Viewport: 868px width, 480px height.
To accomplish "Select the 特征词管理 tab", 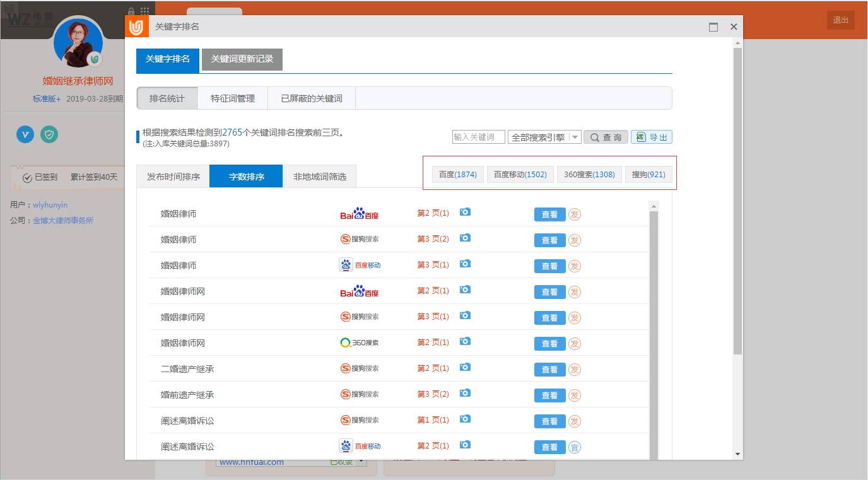I will click(233, 98).
